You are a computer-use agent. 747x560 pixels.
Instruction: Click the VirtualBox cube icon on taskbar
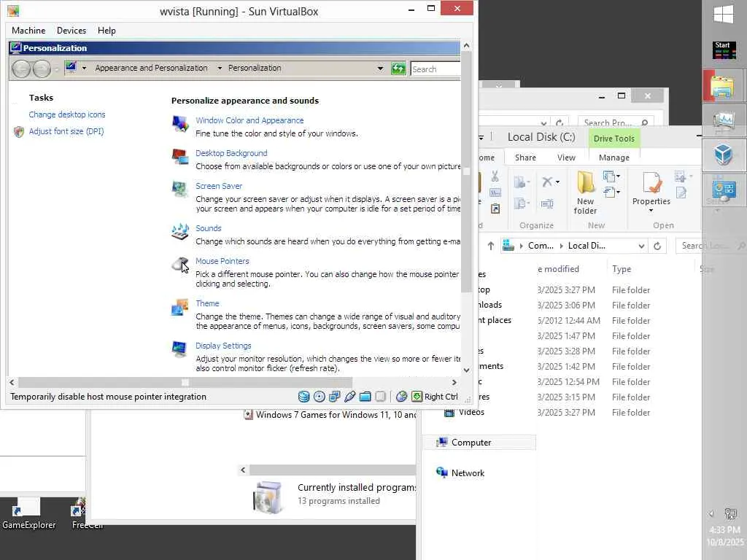click(724, 155)
